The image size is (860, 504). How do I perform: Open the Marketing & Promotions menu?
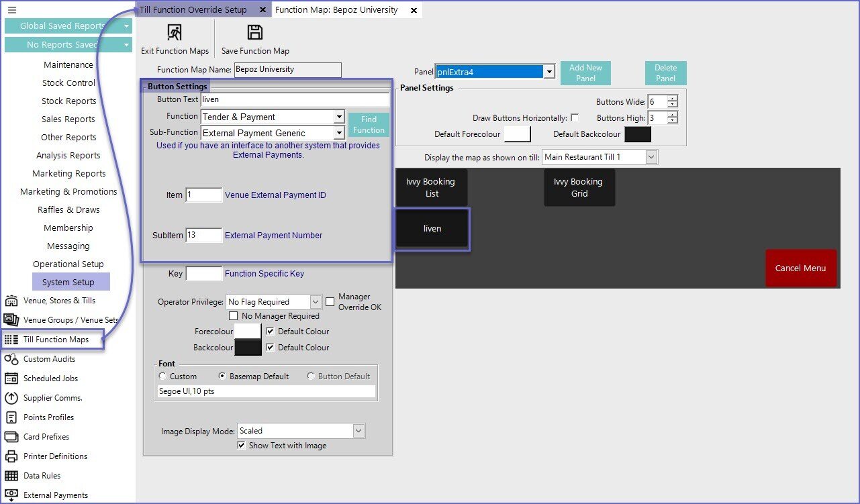tap(68, 192)
